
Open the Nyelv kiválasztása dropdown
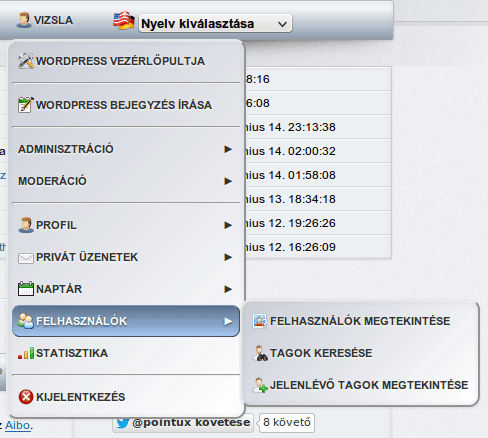click(215, 24)
